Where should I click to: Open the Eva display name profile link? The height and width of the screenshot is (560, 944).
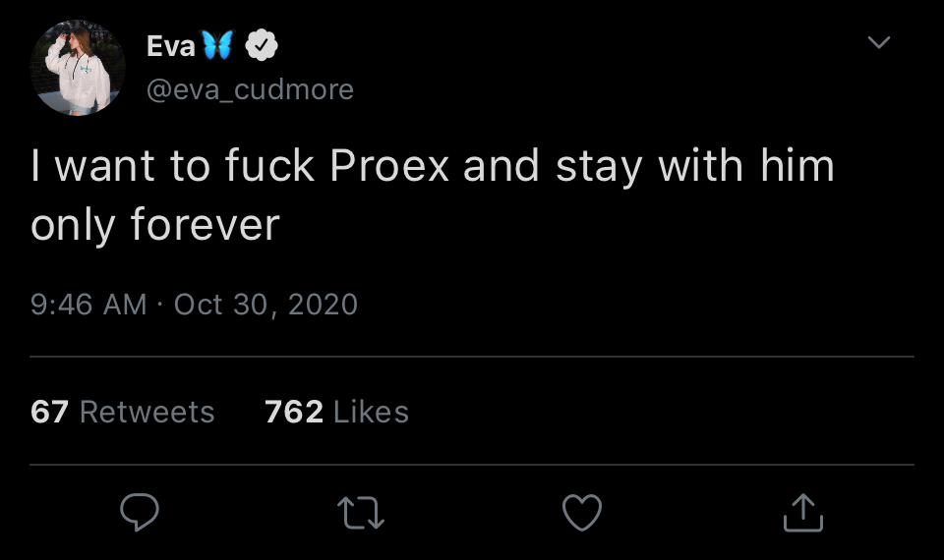tap(169, 45)
